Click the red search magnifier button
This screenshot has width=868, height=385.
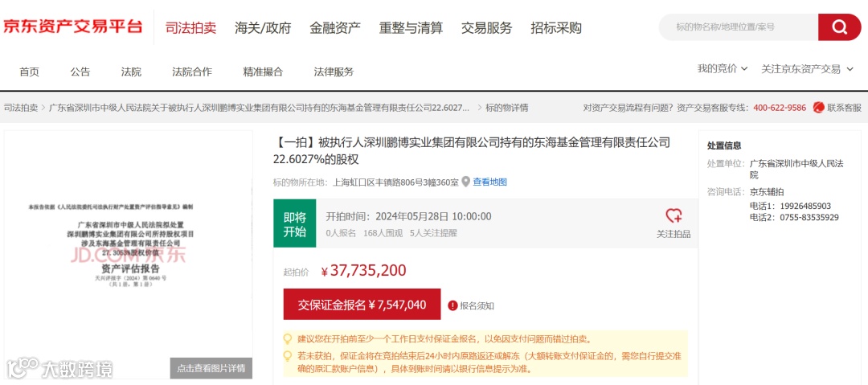839,27
